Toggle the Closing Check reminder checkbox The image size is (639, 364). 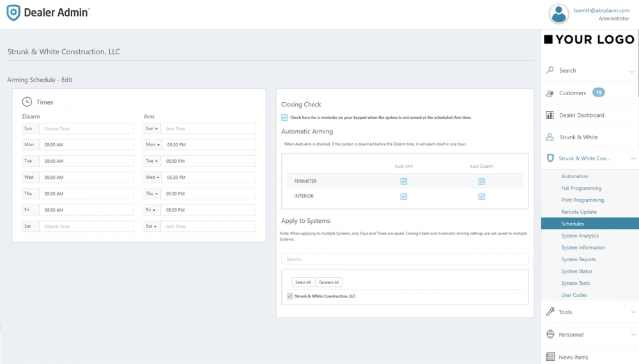tap(284, 118)
